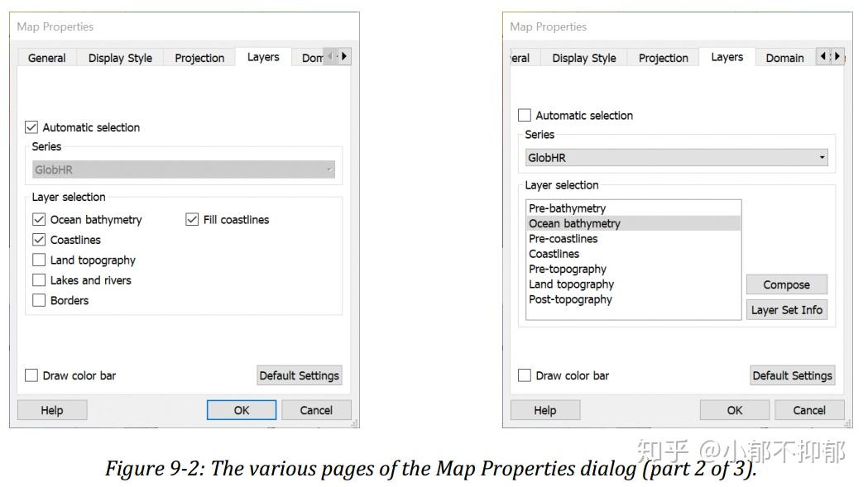Select Pre-coastlines in the layer list

tap(563, 239)
